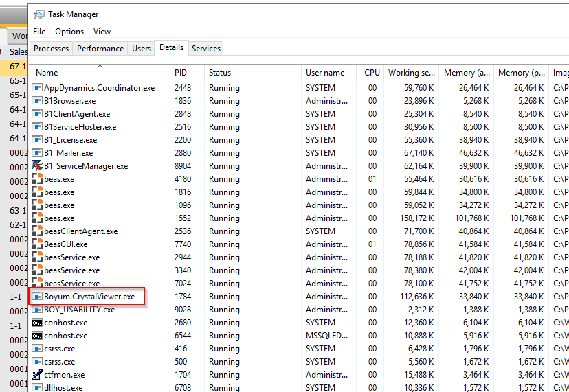Sort by the Memory (a...) column header
569x392 pixels.
click(x=467, y=73)
